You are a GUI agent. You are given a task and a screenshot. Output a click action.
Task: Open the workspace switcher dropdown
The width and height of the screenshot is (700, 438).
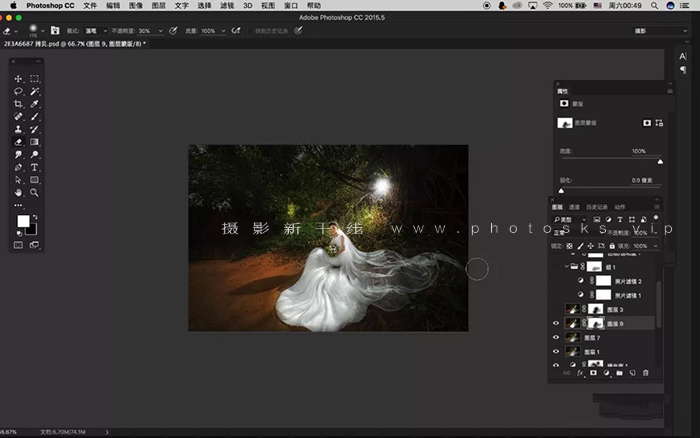tap(660, 31)
